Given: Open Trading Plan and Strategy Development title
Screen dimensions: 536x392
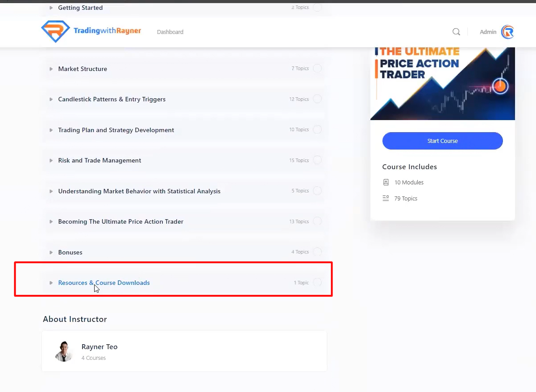Looking at the screenshot, I should click(116, 130).
